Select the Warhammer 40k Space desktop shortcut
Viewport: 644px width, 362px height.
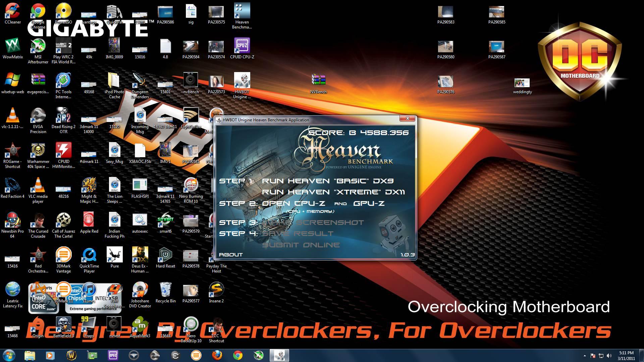pyautogui.click(x=38, y=156)
